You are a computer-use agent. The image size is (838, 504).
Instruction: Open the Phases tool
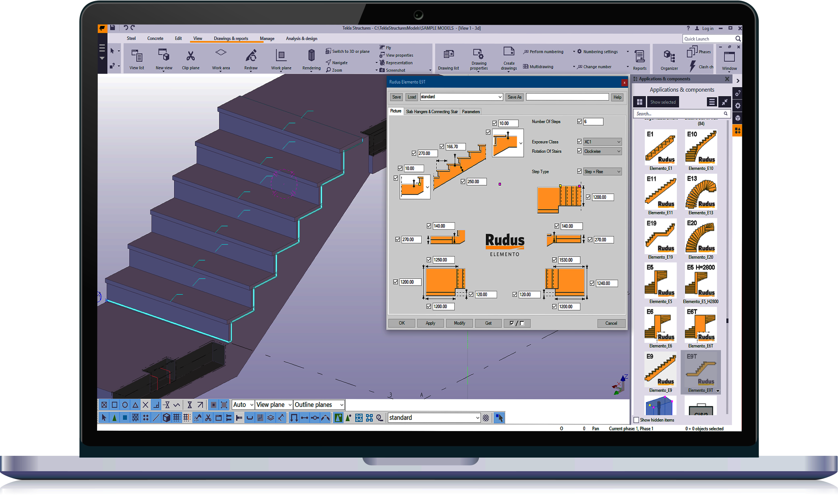699,52
